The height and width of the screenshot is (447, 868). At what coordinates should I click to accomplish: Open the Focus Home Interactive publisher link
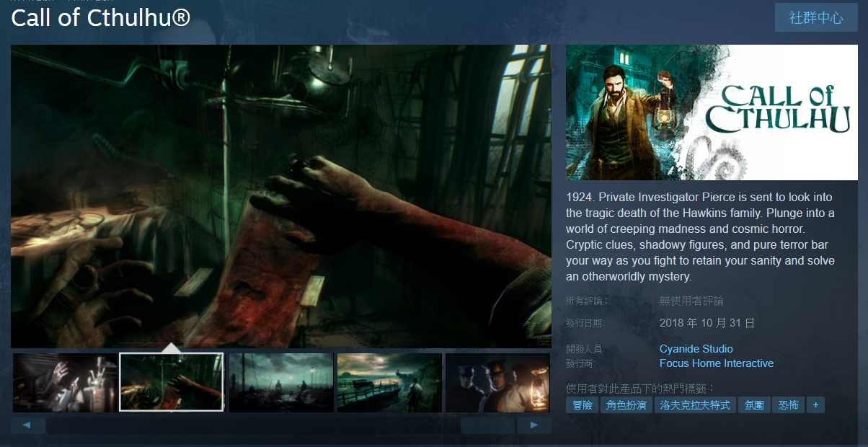click(x=716, y=363)
